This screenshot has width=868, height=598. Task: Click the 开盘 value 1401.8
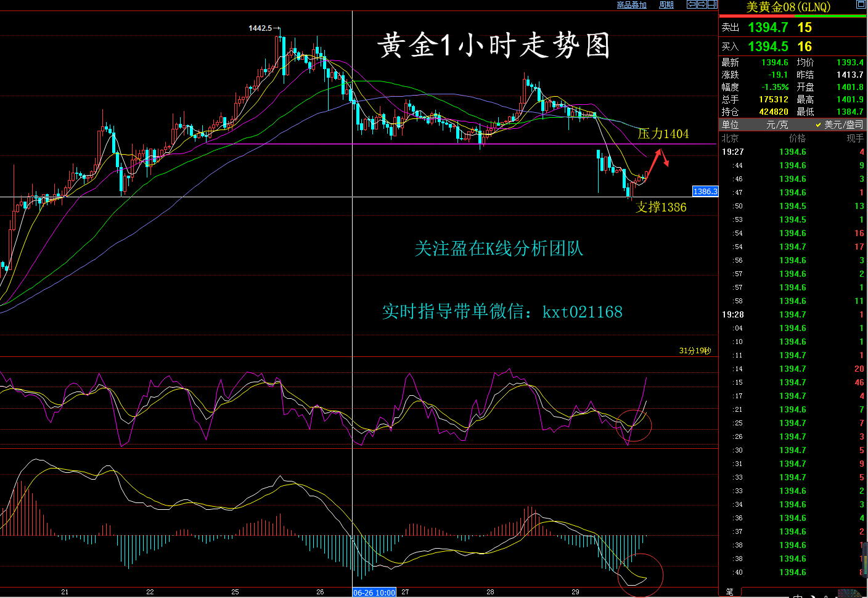tap(850, 87)
